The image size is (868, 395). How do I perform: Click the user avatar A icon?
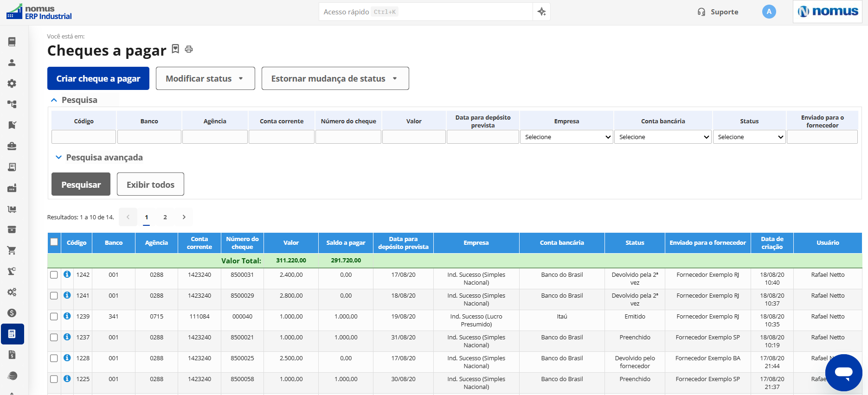pos(769,12)
